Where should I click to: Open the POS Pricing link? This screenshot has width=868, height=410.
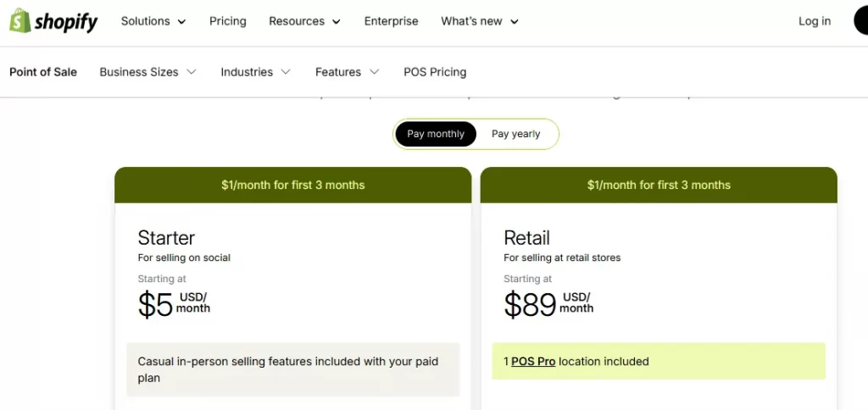coord(435,72)
